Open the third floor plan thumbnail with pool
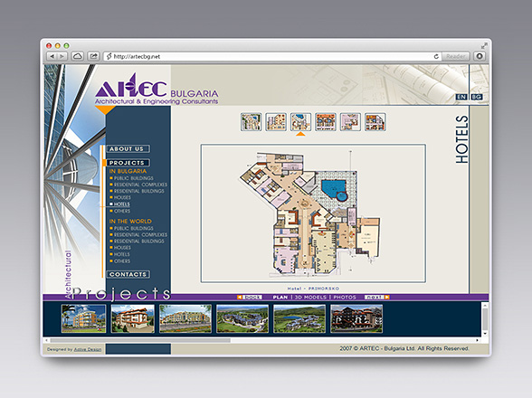Image resolution: width=532 pixels, height=398 pixels. click(300, 122)
